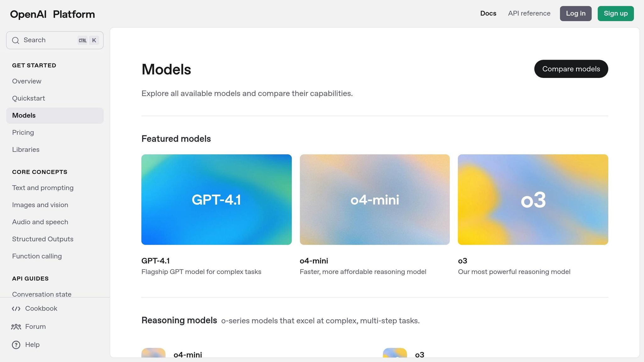Click 'Explore all available models' description
Viewport: 644px width, 362px height.
[247, 94]
